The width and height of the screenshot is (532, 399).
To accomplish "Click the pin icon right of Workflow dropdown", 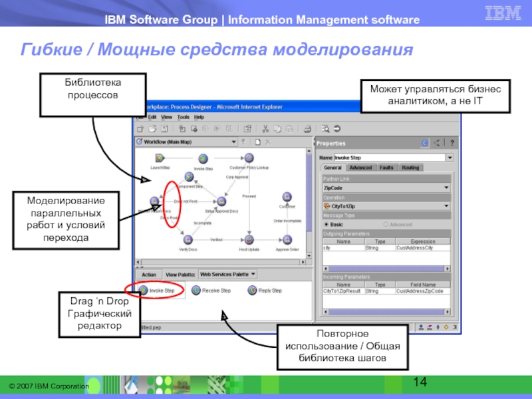I will (x=243, y=142).
